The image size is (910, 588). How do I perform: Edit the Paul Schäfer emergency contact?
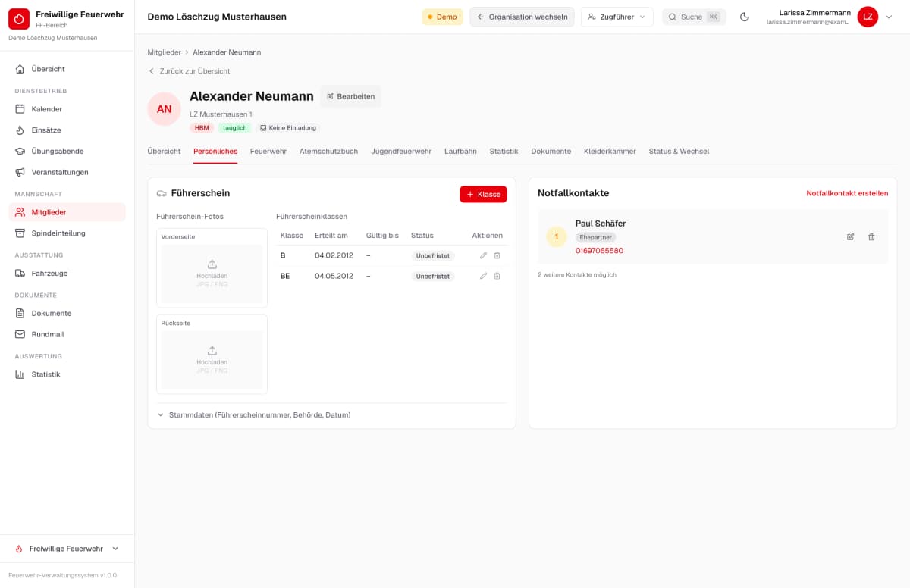(850, 237)
